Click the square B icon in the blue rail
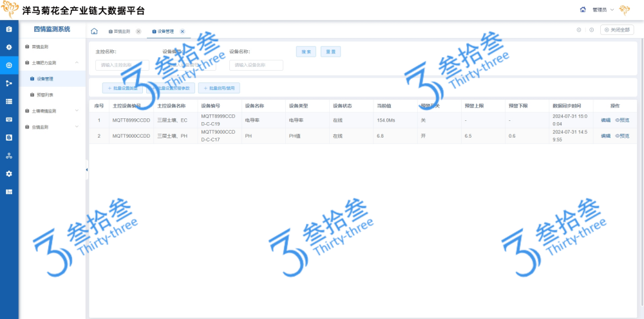This screenshot has height=319, width=644. 9,138
